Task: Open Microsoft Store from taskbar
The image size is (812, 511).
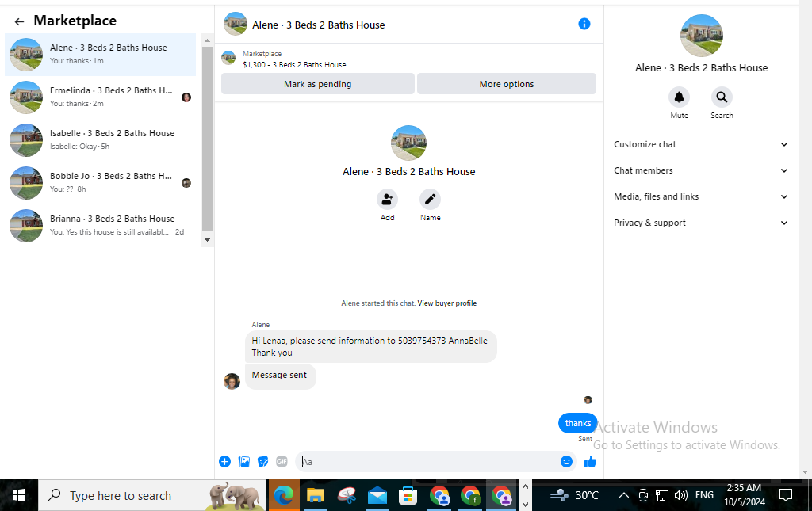Action: 408,495
